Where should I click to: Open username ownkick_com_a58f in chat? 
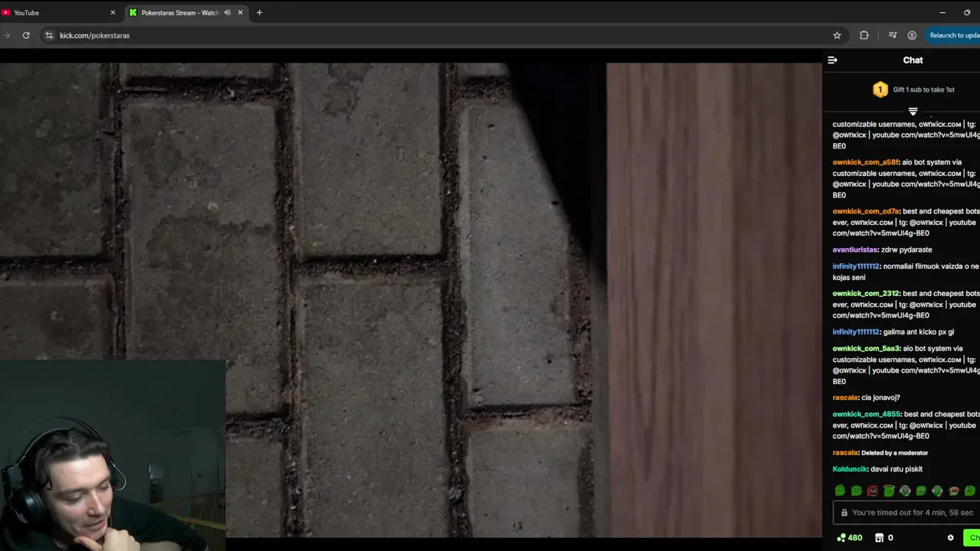point(865,162)
